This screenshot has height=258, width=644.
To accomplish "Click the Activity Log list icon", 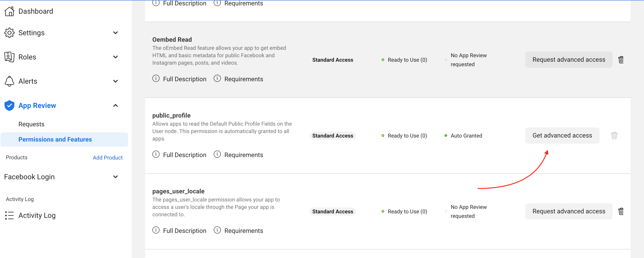I will [9, 215].
